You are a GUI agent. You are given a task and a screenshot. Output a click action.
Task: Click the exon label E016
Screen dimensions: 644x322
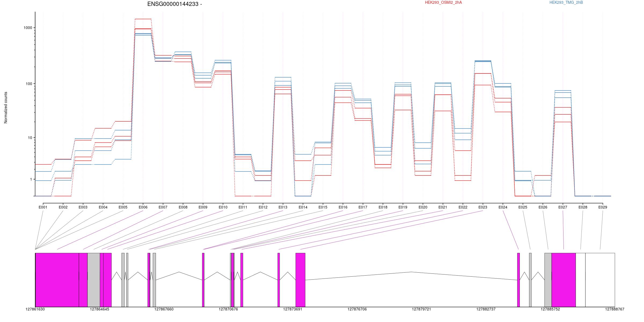tap(343, 207)
